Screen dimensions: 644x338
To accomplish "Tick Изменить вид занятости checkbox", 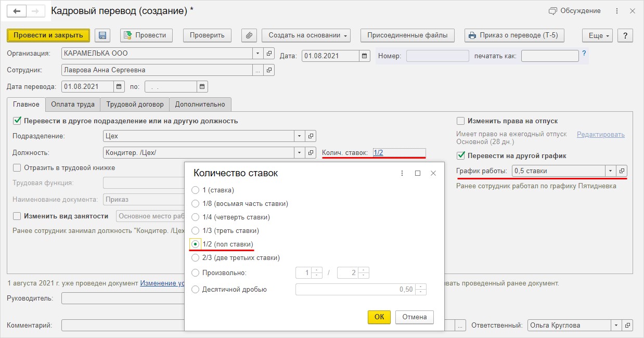I will (x=17, y=216).
